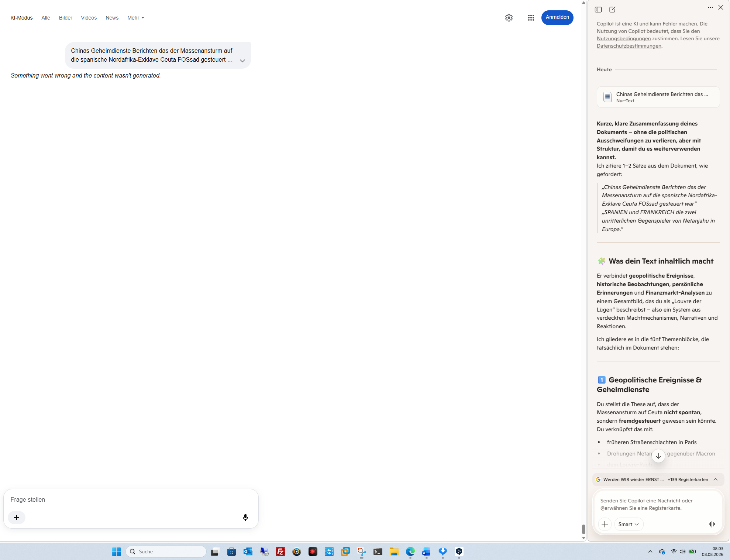Open the Nutzungsbedingungen link
The width and height of the screenshot is (730, 560).
[624, 38]
